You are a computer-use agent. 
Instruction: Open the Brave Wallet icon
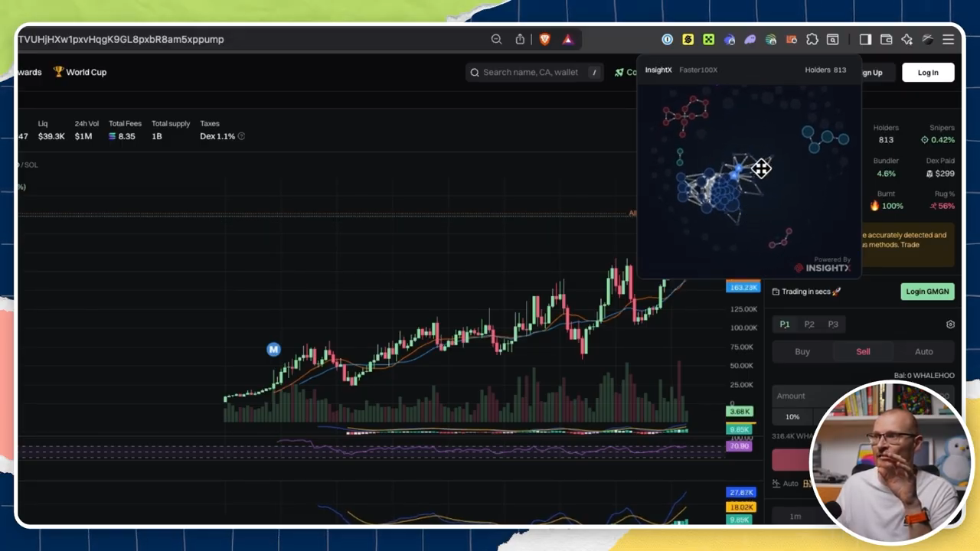click(886, 39)
